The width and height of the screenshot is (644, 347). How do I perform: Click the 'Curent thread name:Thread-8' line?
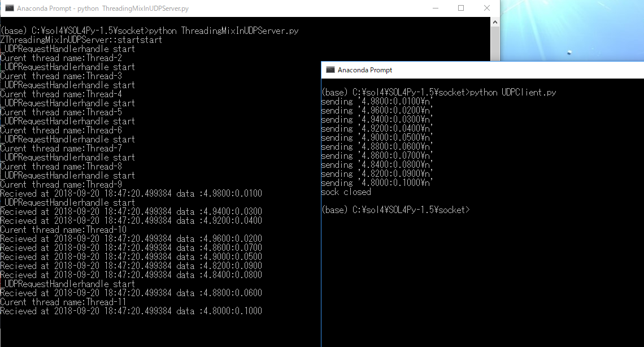tap(61, 166)
